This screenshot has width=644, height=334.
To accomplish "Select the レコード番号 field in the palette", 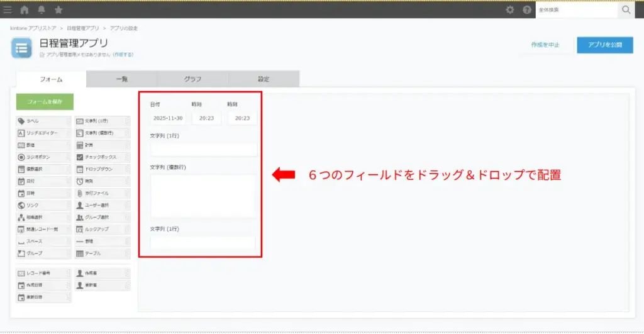I will click(x=43, y=273).
